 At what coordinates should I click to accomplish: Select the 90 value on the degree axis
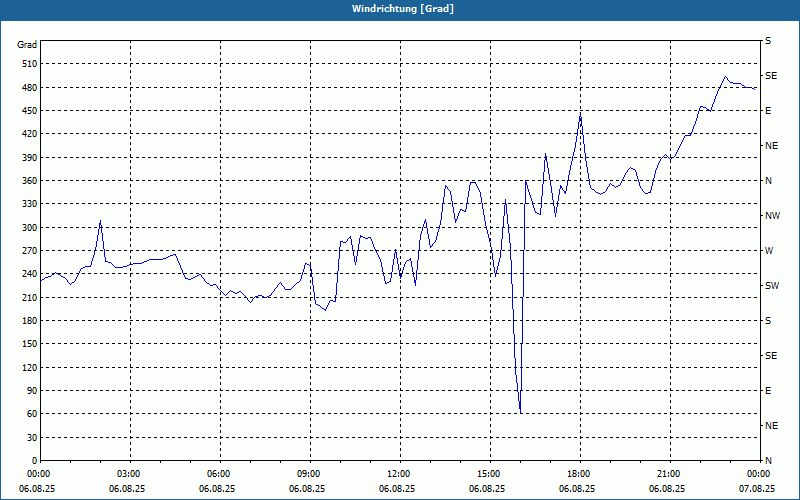(32, 391)
